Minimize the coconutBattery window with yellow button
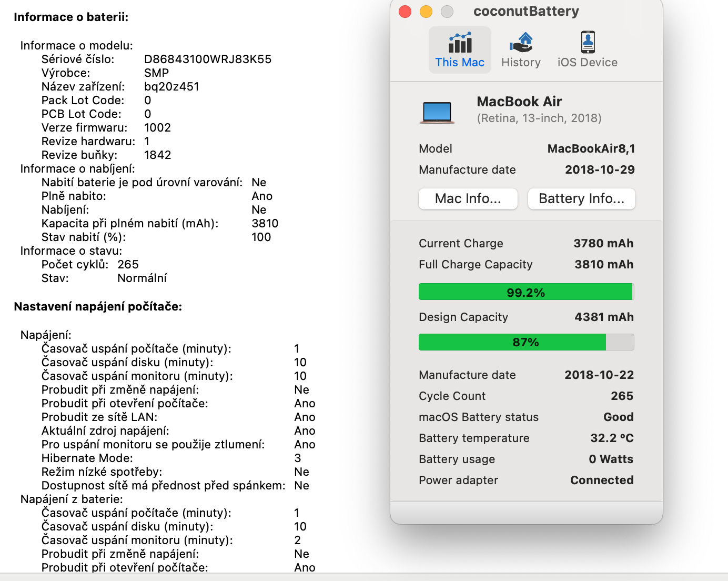The height and width of the screenshot is (581, 728). click(426, 12)
